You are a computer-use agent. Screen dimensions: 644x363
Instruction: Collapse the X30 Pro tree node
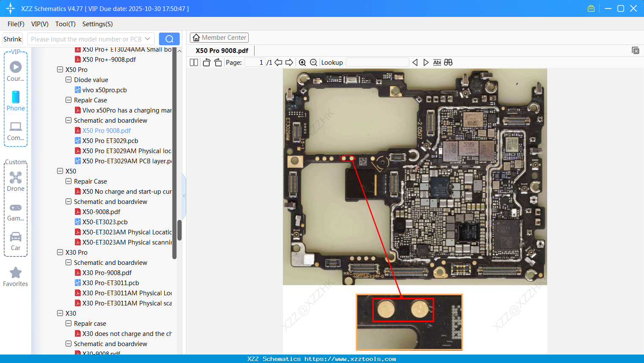(x=60, y=252)
